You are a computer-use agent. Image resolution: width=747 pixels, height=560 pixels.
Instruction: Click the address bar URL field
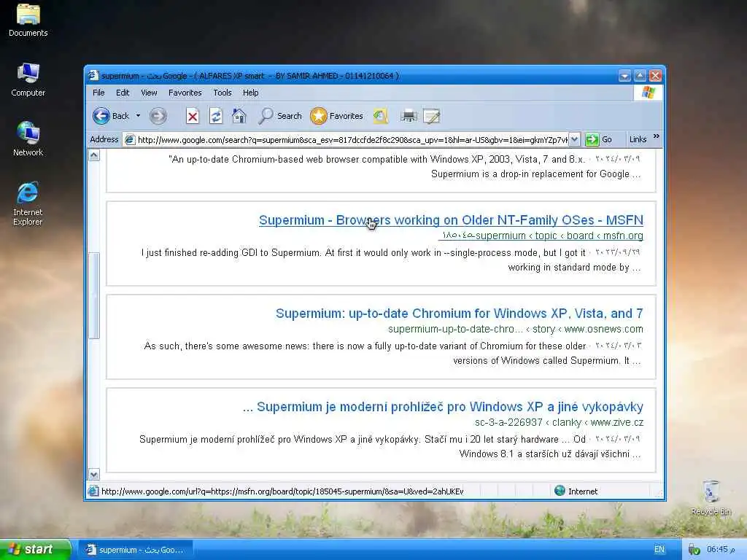pos(352,139)
